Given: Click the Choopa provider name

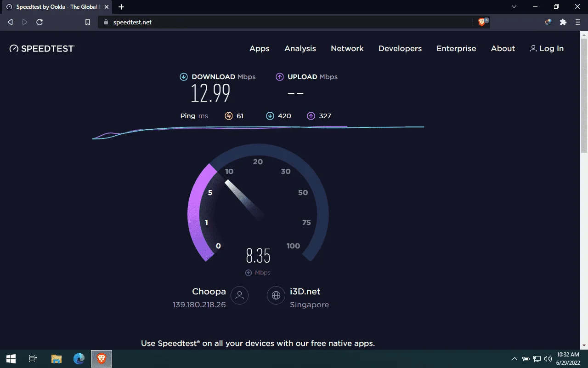Looking at the screenshot, I should coord(209,291).
